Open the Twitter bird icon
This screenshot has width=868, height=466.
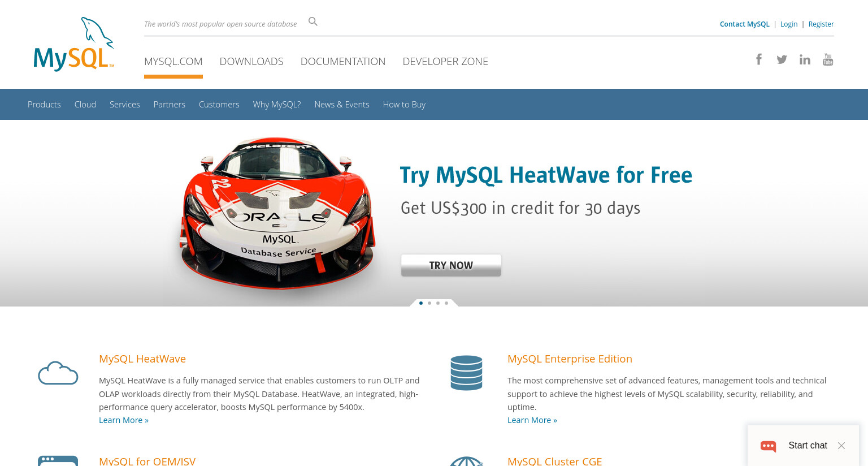coord(782,59)
